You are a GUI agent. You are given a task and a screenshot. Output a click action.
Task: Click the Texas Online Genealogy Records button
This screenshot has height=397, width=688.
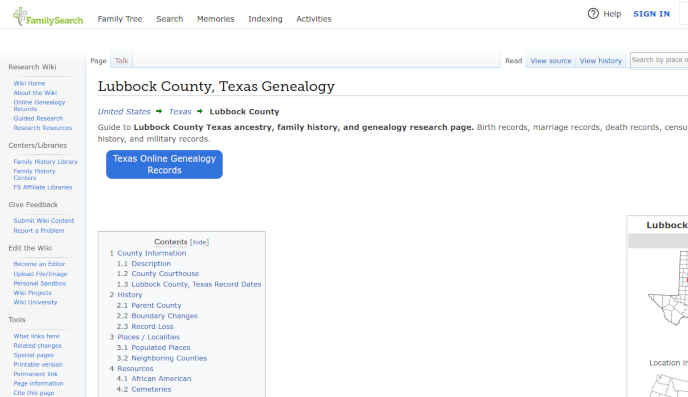point(164,165)
